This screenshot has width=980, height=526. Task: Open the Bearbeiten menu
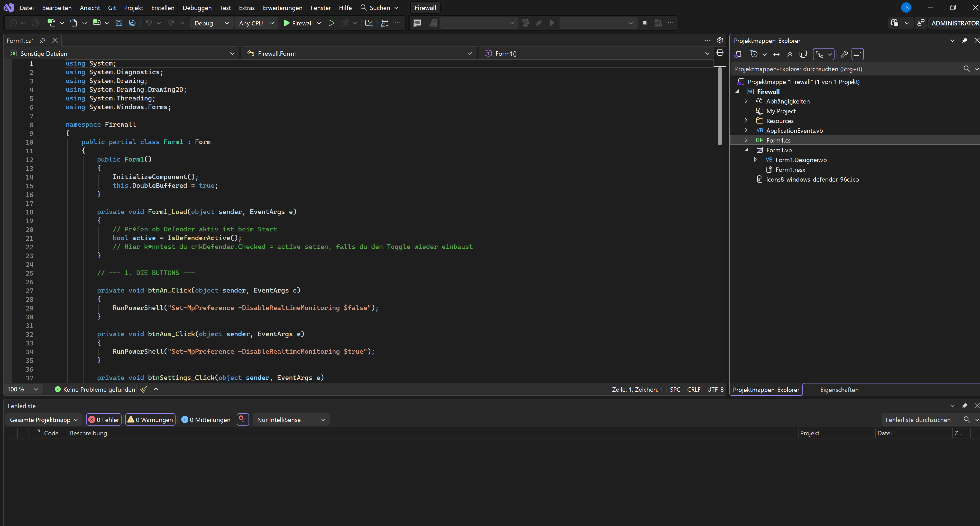tap(57, 8)
